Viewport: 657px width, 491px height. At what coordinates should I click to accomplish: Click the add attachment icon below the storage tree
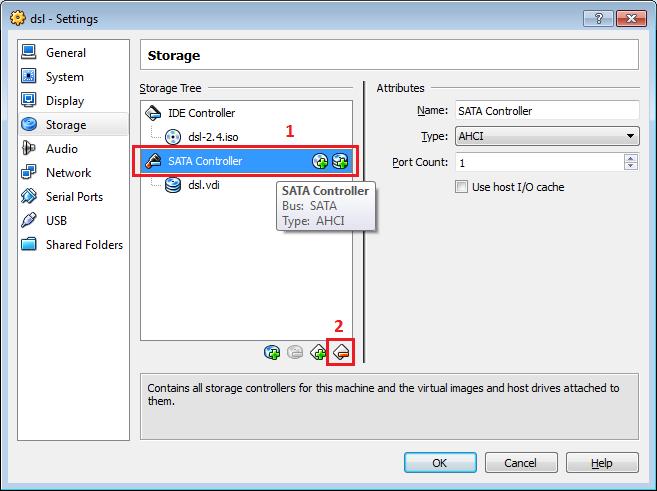tap(272, 352)
